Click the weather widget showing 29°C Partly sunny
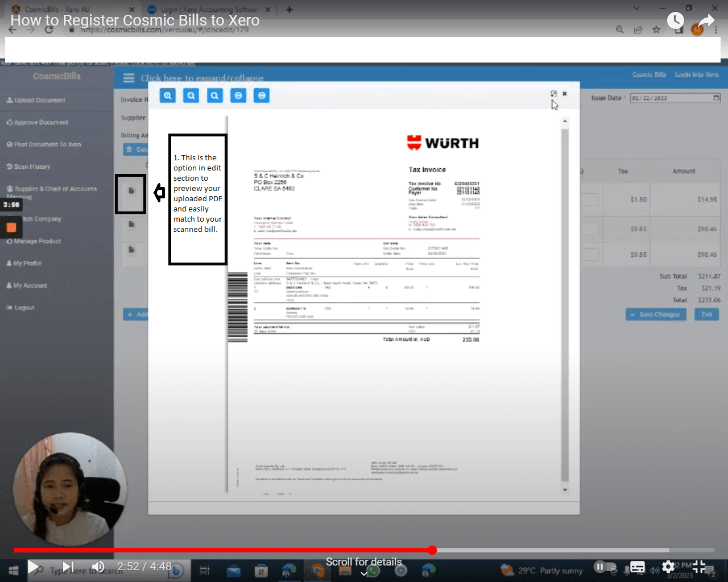 [x=541, y=570]
